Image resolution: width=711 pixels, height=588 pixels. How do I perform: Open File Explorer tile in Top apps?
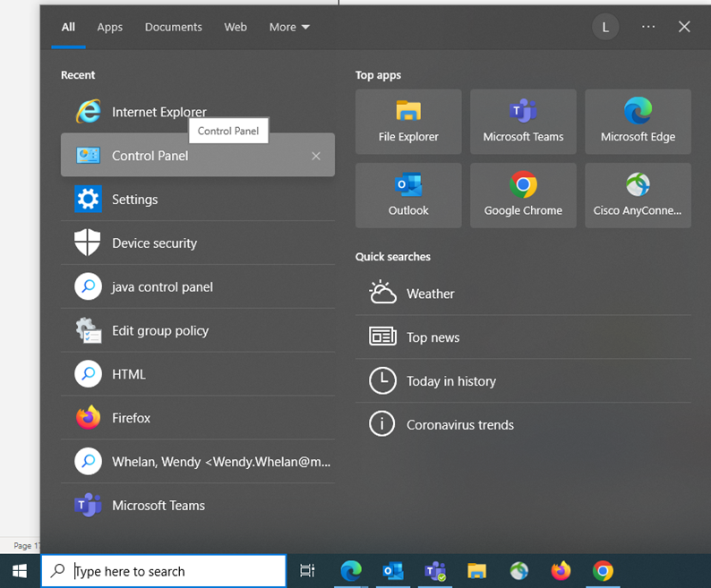point(408,122)
